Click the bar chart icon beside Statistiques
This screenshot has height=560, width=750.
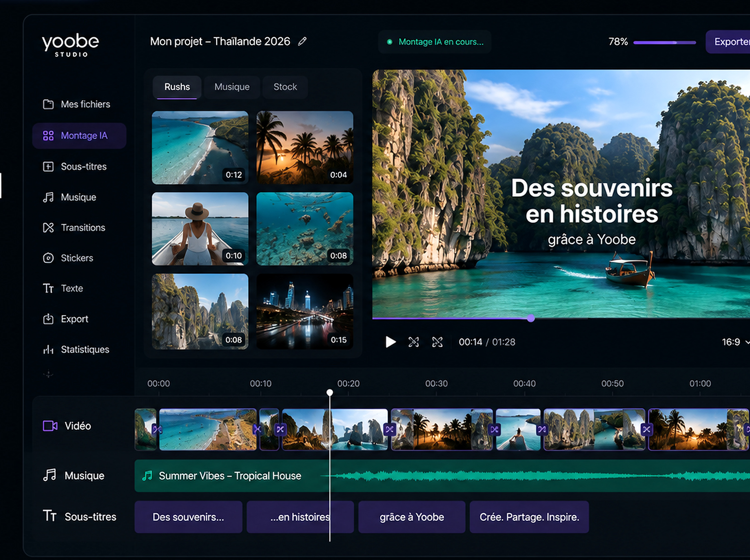pyautogui.click(x=48, y=349)
